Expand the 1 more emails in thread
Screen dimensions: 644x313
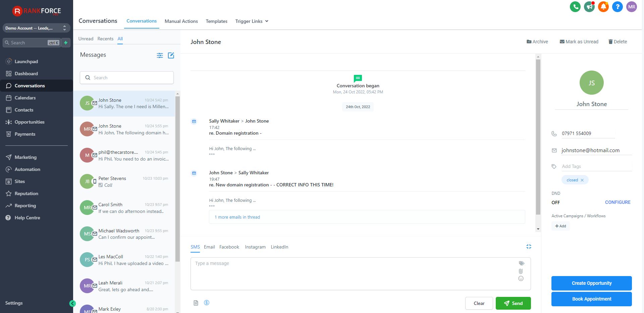click(237, 217)
